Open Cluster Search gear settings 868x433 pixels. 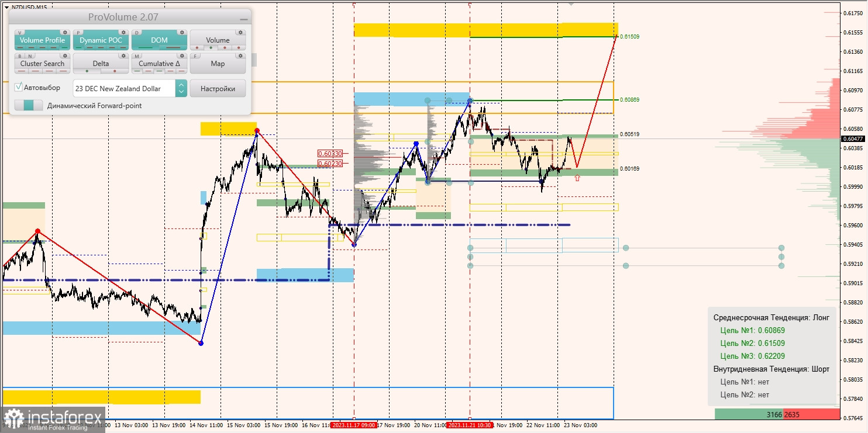click(65, 56)
